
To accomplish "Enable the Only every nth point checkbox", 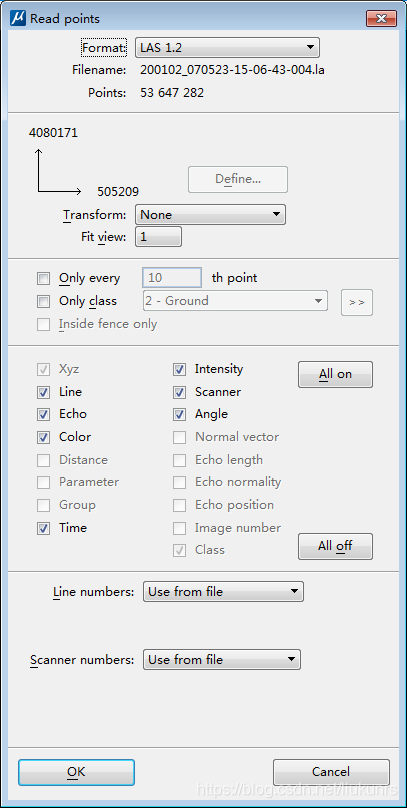I will pos(44,279).
